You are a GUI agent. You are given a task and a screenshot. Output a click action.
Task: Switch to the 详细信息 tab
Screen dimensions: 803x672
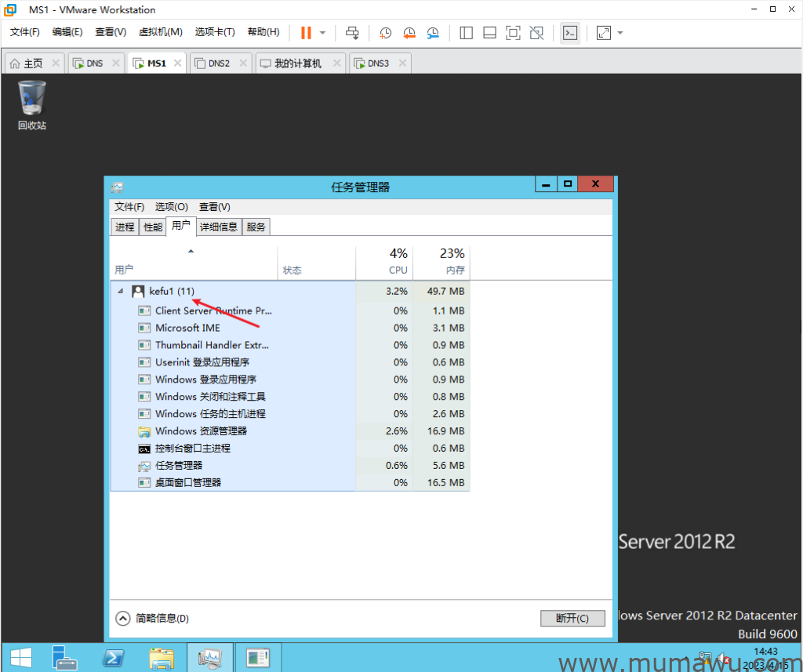(219, 227)
